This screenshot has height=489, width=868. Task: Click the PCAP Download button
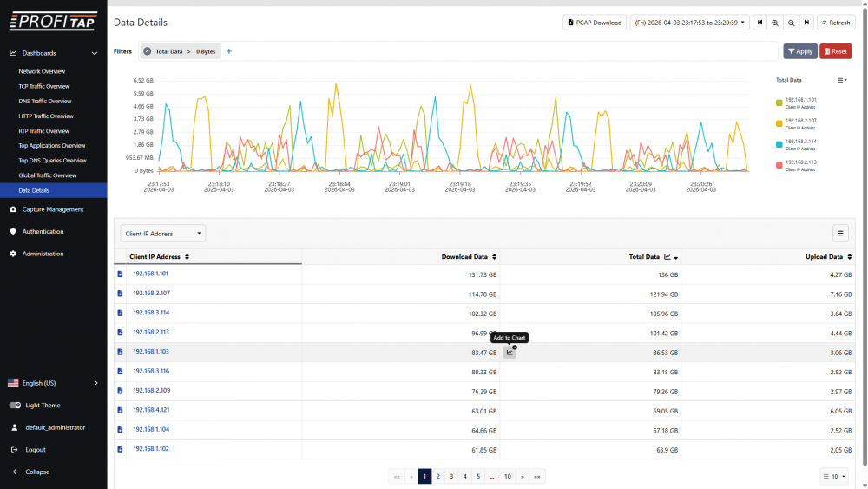pos(594,23)
